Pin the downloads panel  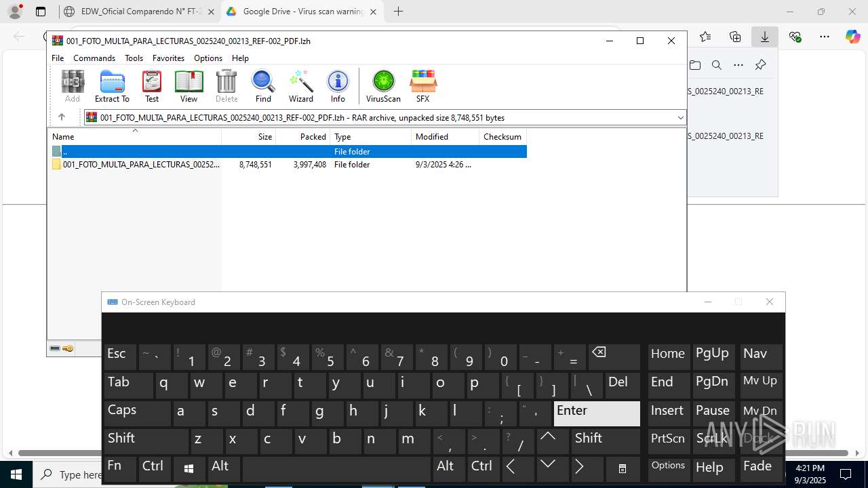pos(760,65)
